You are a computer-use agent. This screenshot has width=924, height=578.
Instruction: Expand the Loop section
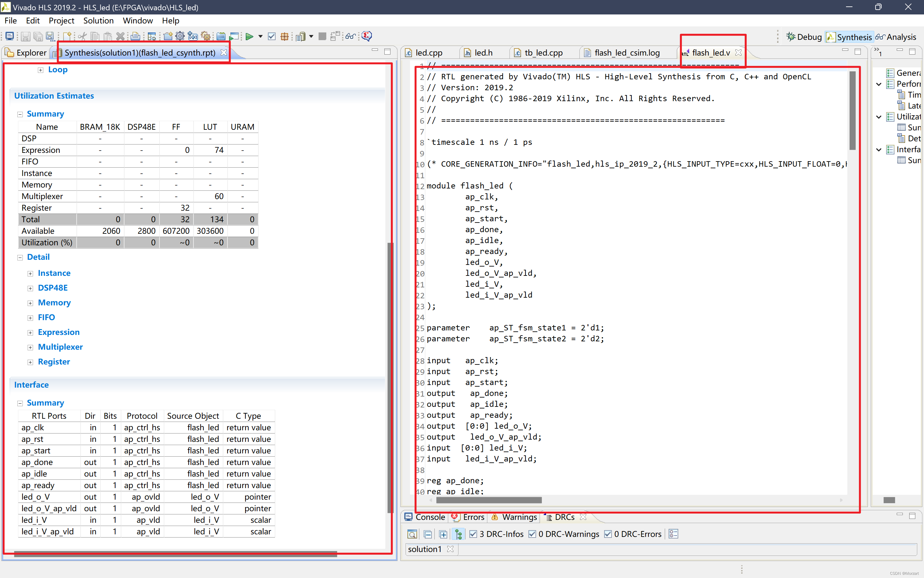pyautogui.click(x=40, y=70)
